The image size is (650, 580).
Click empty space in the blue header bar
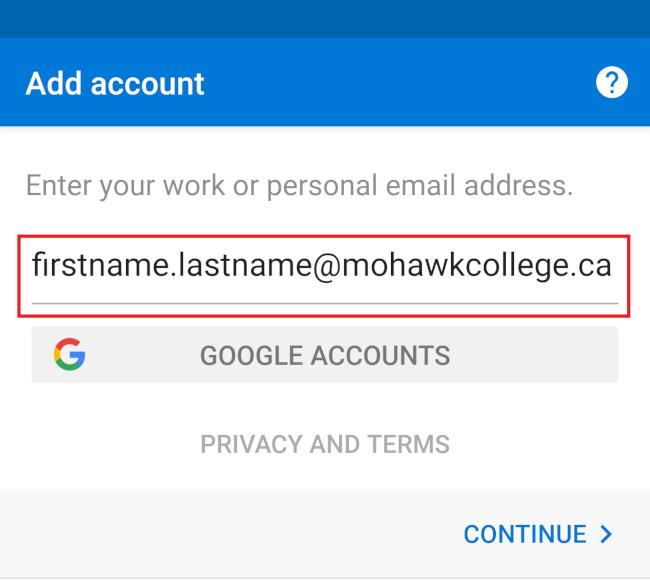pos(400,83)
